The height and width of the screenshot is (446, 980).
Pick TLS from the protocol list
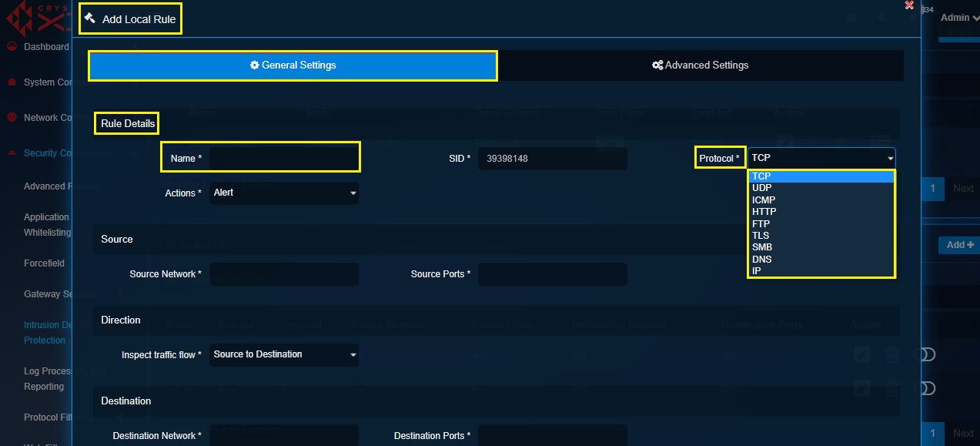pos(821,236)
